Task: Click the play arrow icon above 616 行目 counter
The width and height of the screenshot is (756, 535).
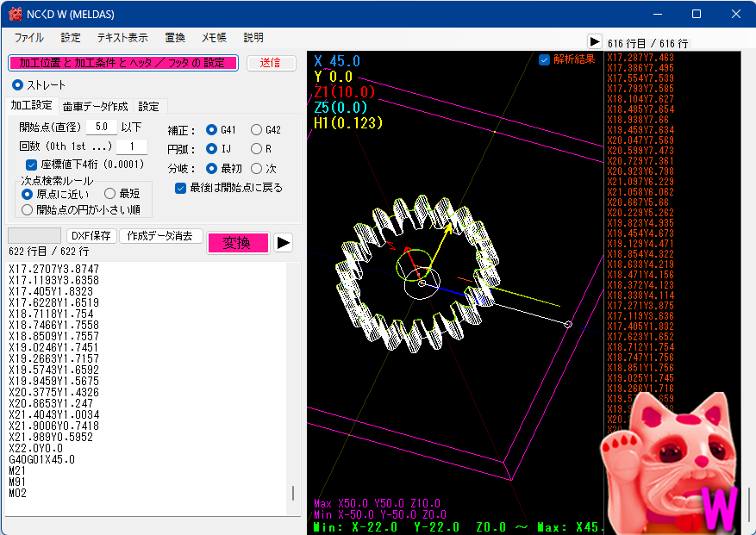Action: tap(594, 40)
